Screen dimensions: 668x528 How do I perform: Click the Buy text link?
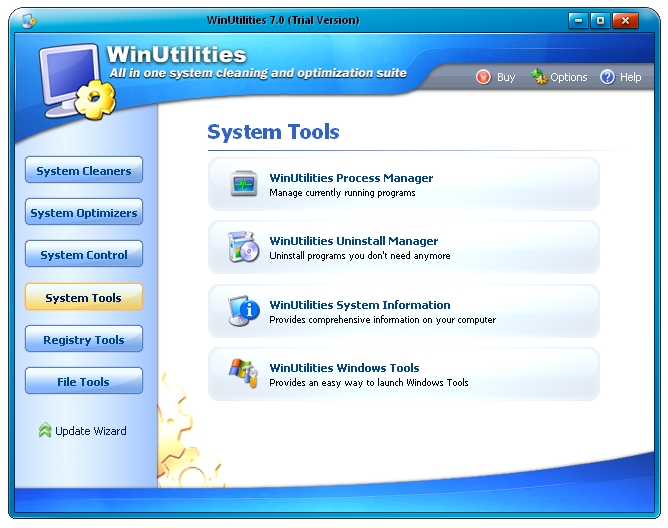[506, 78]
